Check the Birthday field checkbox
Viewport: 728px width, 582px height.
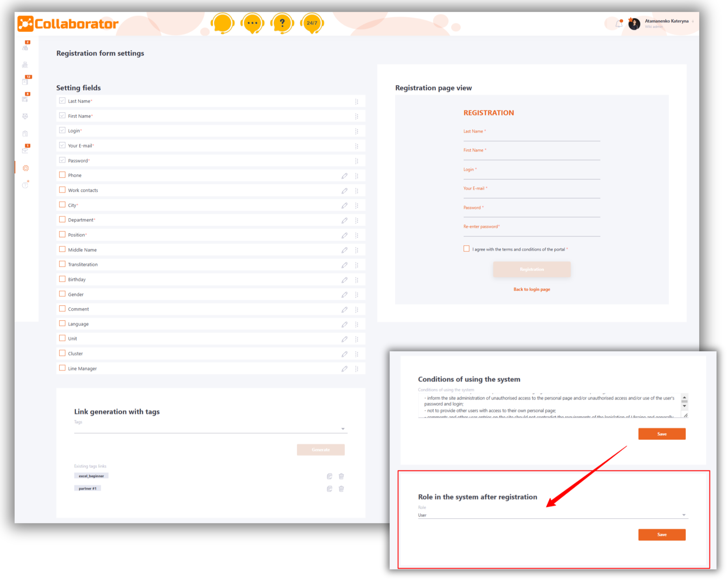[62, 279]
